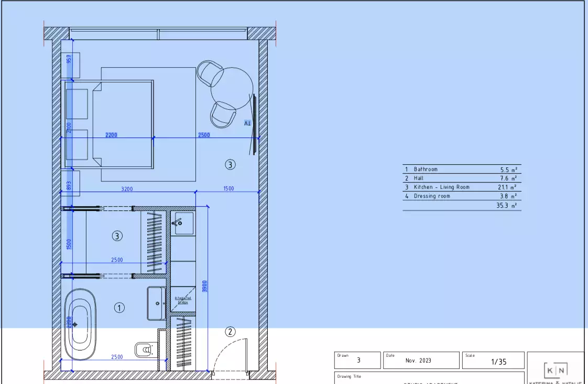Click the round table in the living room

232,89
